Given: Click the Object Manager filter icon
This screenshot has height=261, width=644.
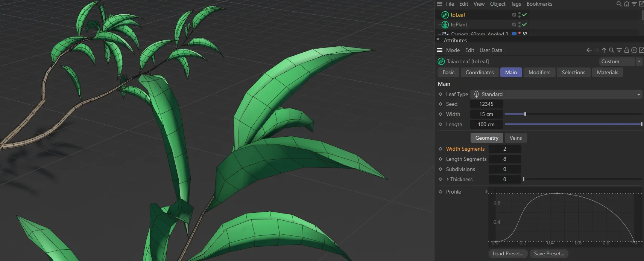Looking at the screenshot, I should [634, 4].
